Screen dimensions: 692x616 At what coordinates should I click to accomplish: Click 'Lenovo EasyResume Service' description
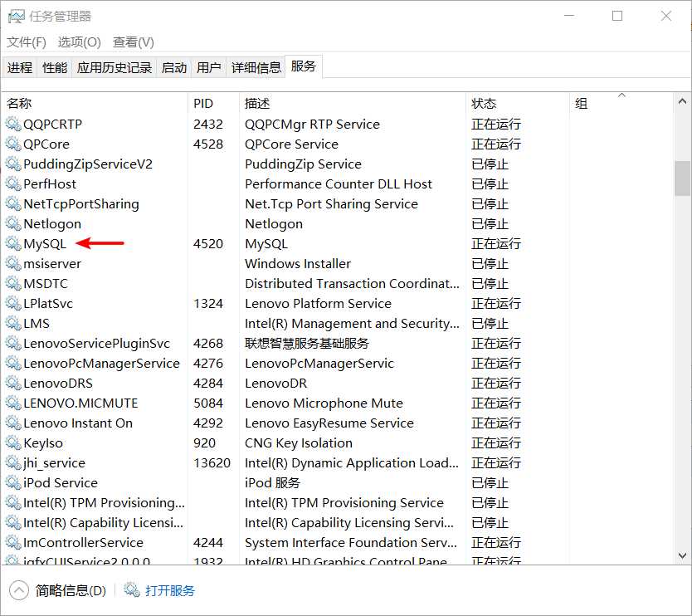329,423
